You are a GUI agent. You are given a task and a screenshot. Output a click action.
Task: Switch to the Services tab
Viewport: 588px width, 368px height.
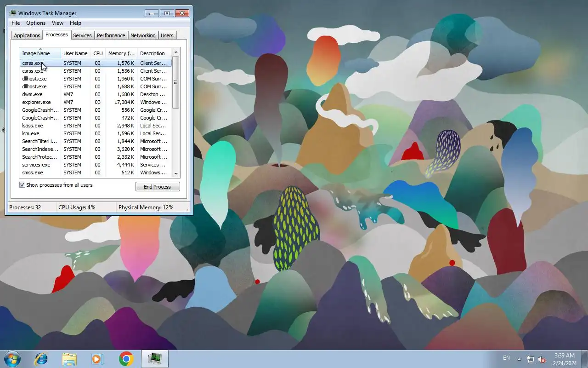click(82, 35)
